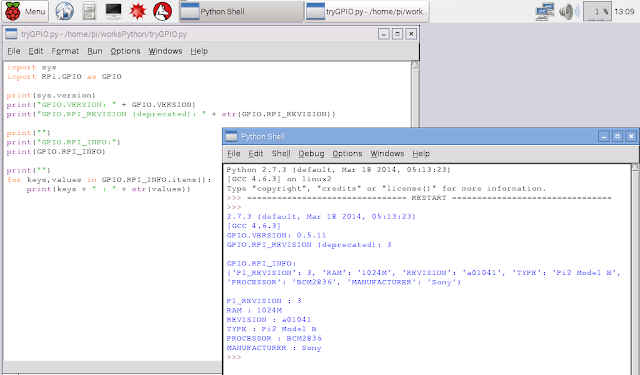Screen dimensions: 640x375
Task: Click the last >>> prompt in shell
Action: 234,357
